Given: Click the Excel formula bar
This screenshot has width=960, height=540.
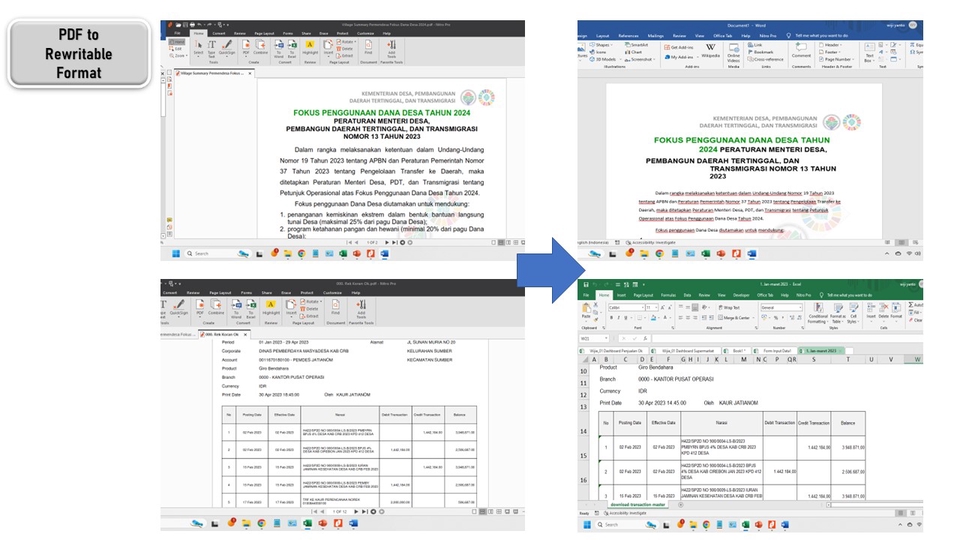Looking at the screenshot, I should (786, 338).
